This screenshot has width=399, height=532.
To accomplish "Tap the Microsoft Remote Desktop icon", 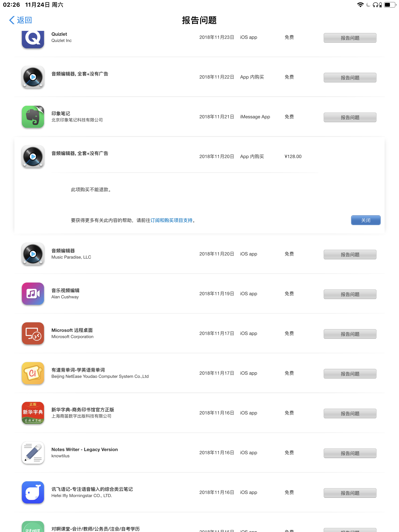I will click(33, 333).
